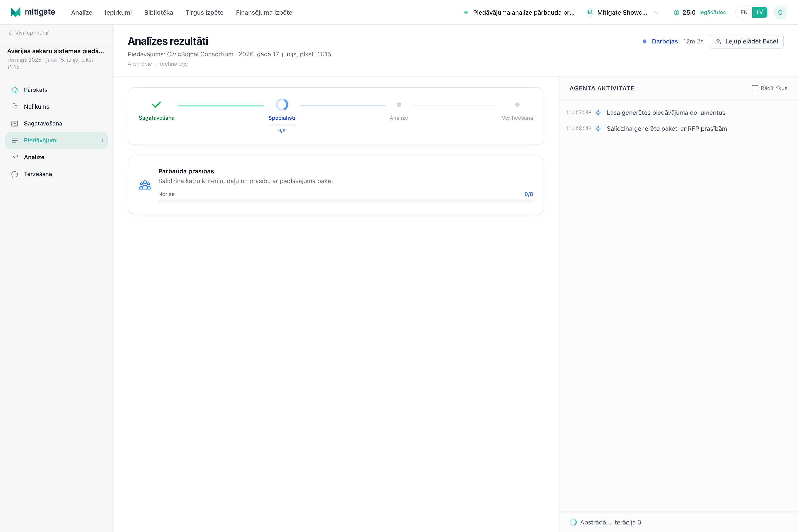Go back via Visi iepirkumi chevron

pyautogui.click(x=10, y=33)
